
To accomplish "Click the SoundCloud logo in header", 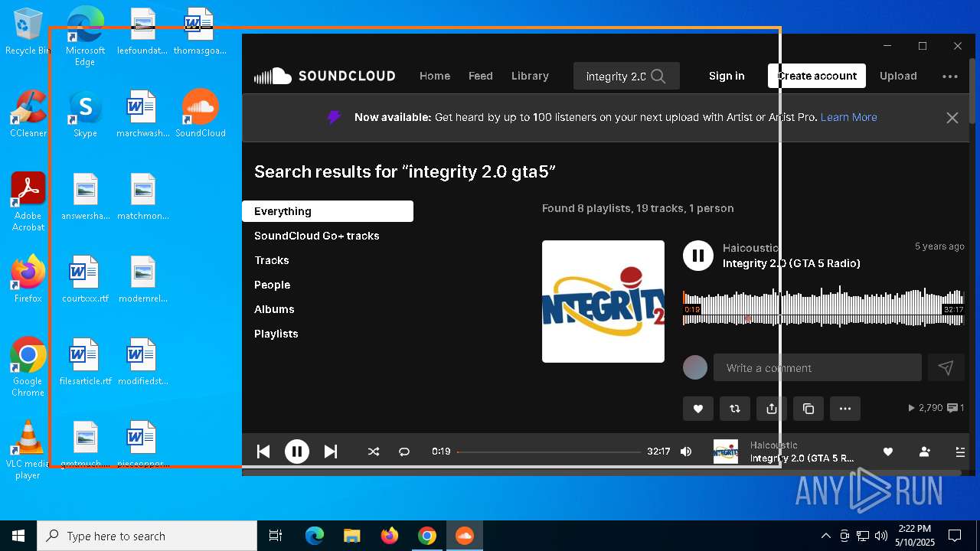I will click(325, 76).
